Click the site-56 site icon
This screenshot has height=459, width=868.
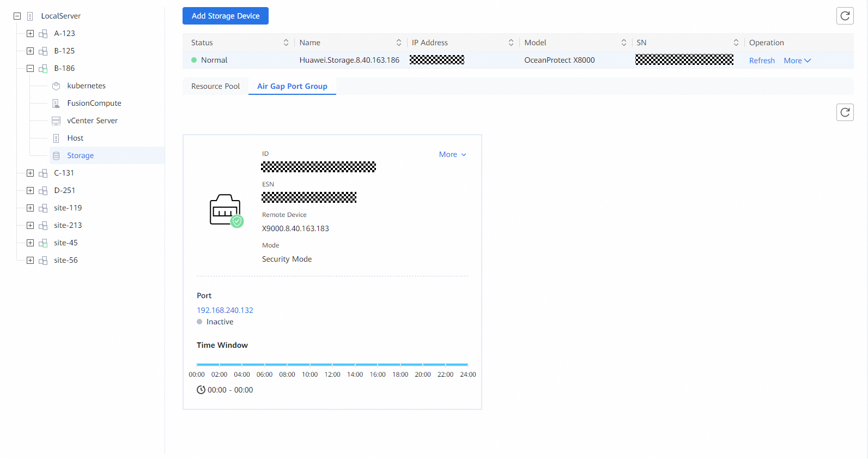pos(43,261)
